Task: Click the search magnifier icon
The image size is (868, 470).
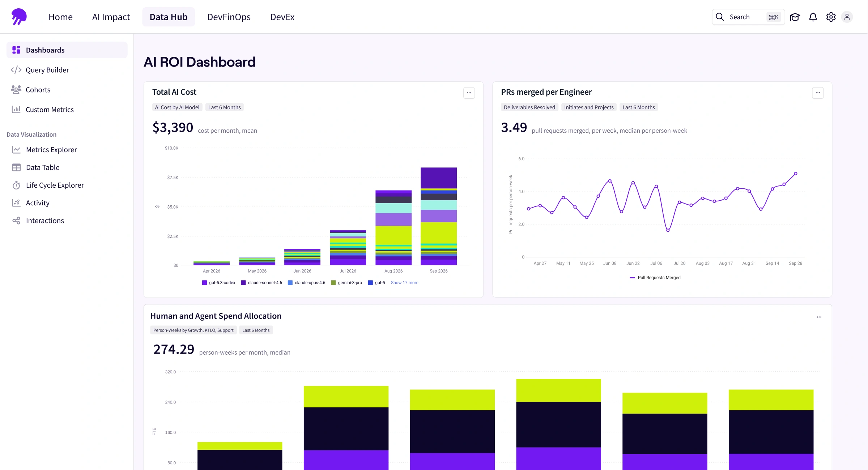Action: coord(720,17)
